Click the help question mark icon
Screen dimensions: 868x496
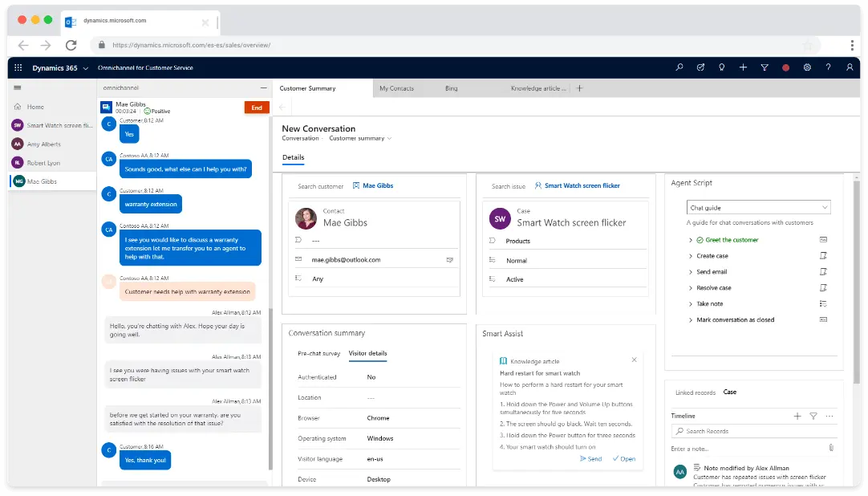coord(828,68)
